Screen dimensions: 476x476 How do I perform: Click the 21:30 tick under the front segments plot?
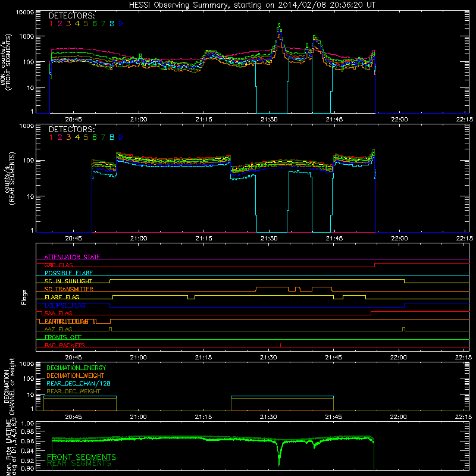(x=269, y=120)
